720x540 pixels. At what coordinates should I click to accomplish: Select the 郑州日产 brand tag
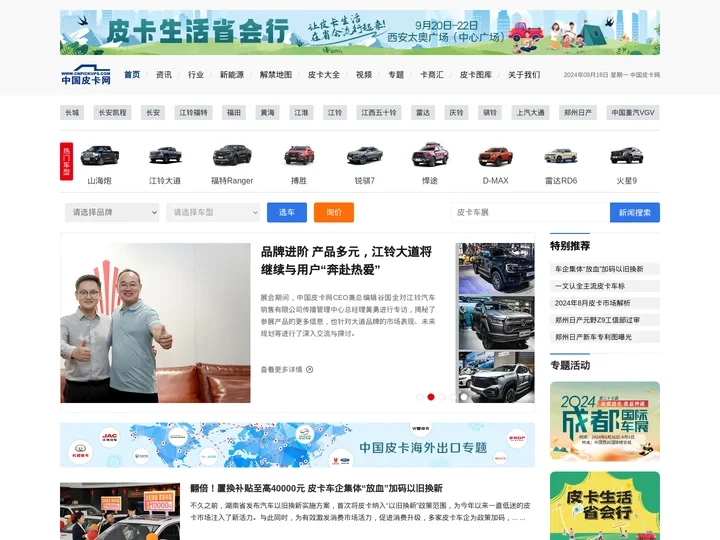[578, 112]
